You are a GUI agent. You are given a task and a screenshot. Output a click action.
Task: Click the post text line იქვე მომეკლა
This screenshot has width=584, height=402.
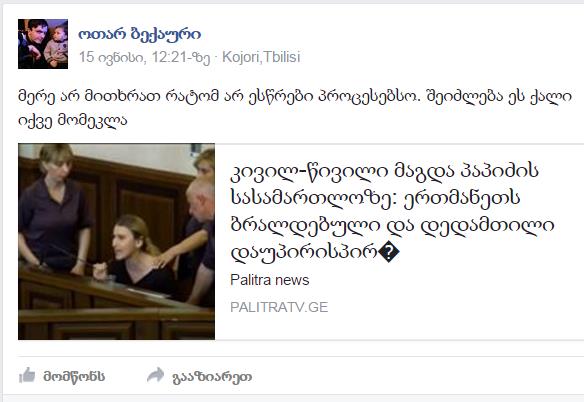point(73,120)
